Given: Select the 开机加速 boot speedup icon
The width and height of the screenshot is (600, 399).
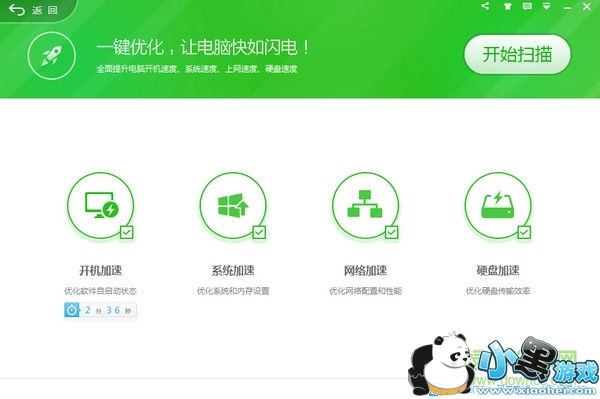Looking at the screenshot, I should click(x=101, y=205).
